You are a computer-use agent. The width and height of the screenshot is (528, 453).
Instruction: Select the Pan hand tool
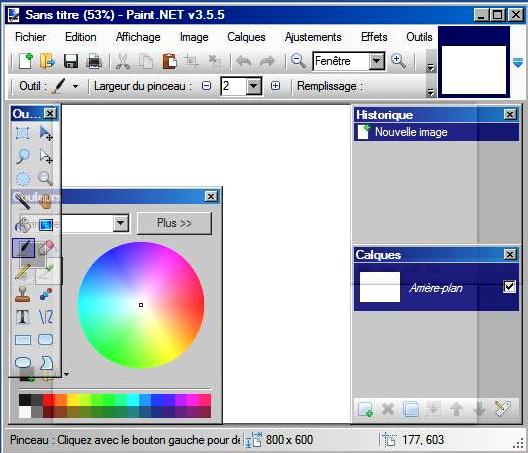click(x=46, y=201)
